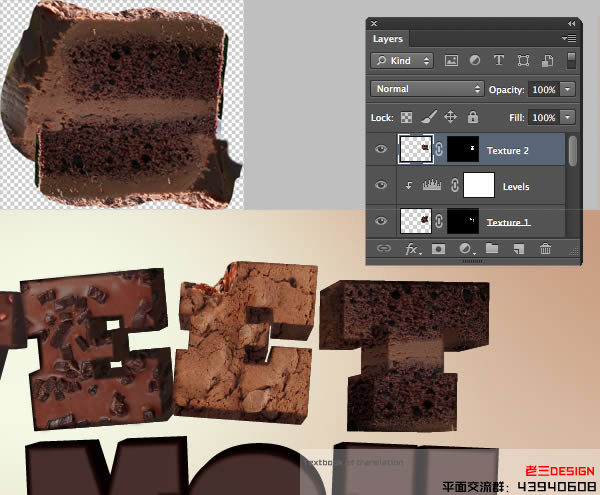The image size is (600, 495).
Task: Toggle visibility of the Levels layer
Action: (381, 185)
